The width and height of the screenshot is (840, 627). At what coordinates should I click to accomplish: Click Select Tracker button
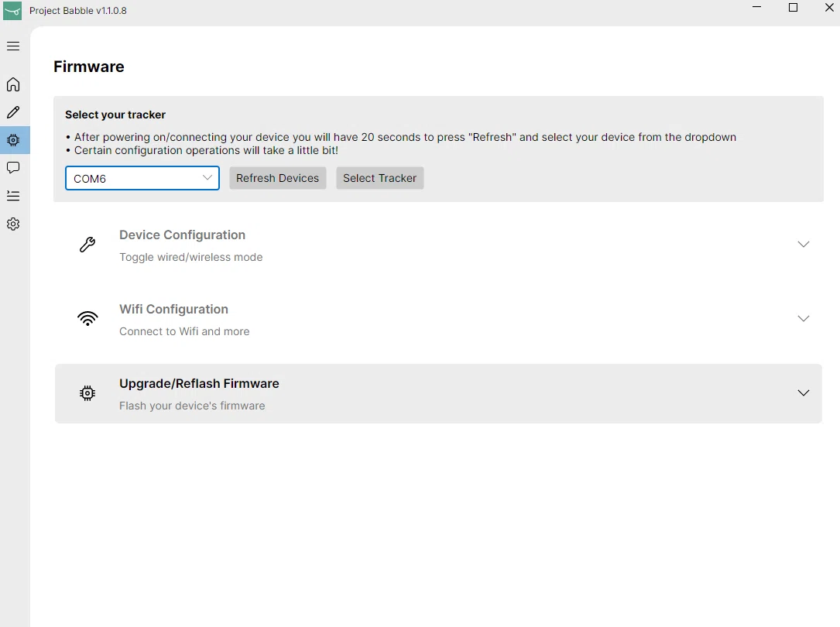[380, 178]
